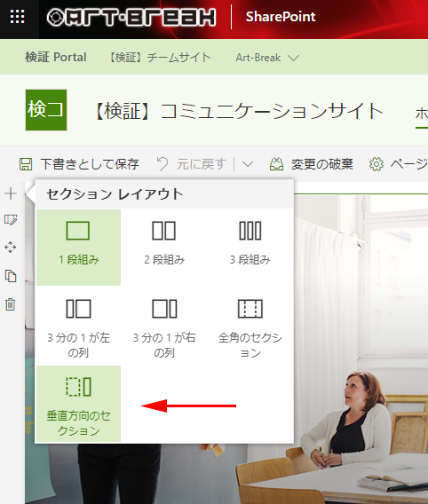Click the edit section icon in sidebar
This screenshot has width=428, height=504.
[x=11, y=220]
